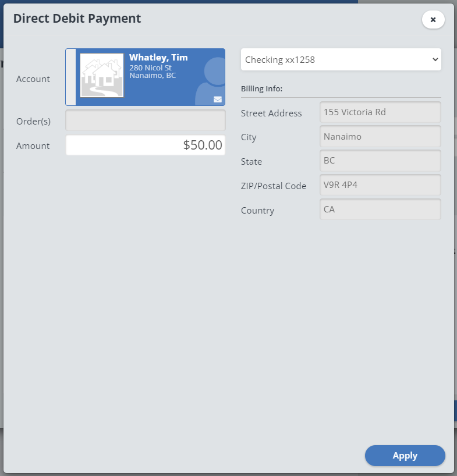
Task: Click the Direct Debit Payment title
Action: (x=77, y=19)
